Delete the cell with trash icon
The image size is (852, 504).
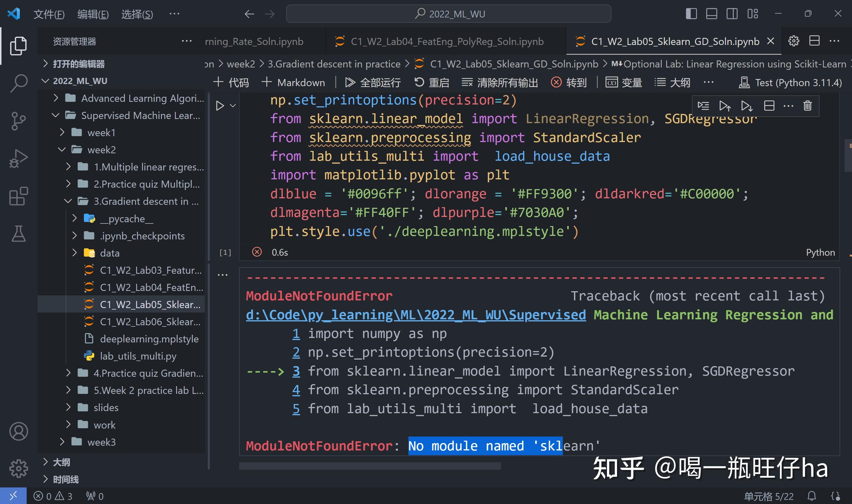point(808,106)
